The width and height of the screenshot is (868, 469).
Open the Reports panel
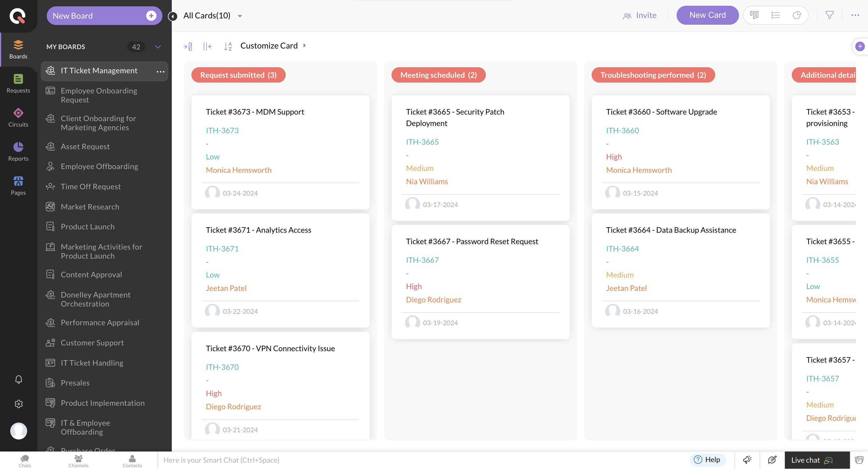click(x=18, y=152)
